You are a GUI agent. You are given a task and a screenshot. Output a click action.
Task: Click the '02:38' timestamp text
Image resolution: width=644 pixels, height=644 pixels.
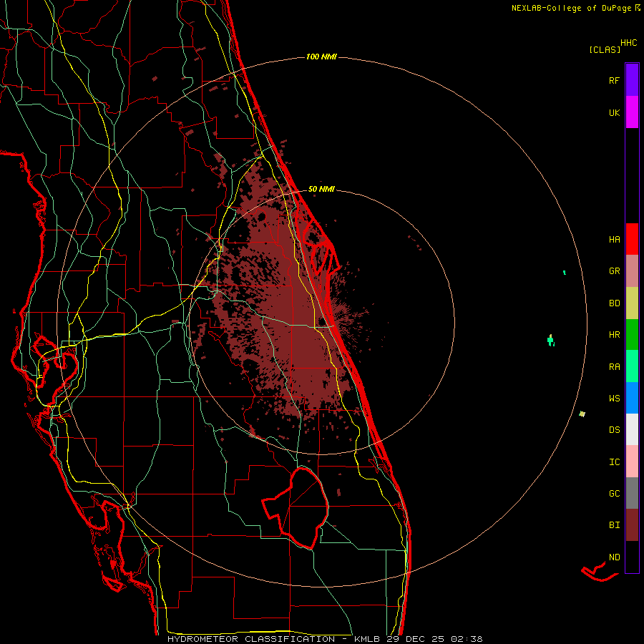467,639
